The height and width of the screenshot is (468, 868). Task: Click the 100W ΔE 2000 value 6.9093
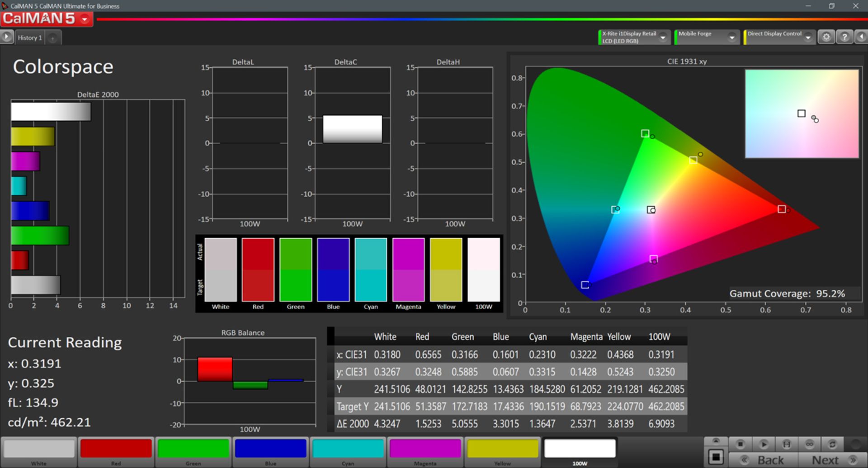pos(661,424)
